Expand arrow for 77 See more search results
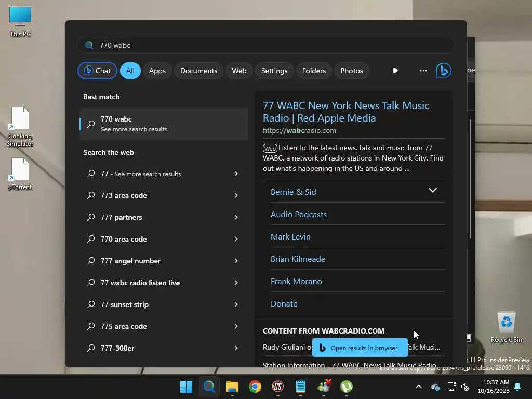The width and height of the screenshot is (532, 399). tap(236, 174)
